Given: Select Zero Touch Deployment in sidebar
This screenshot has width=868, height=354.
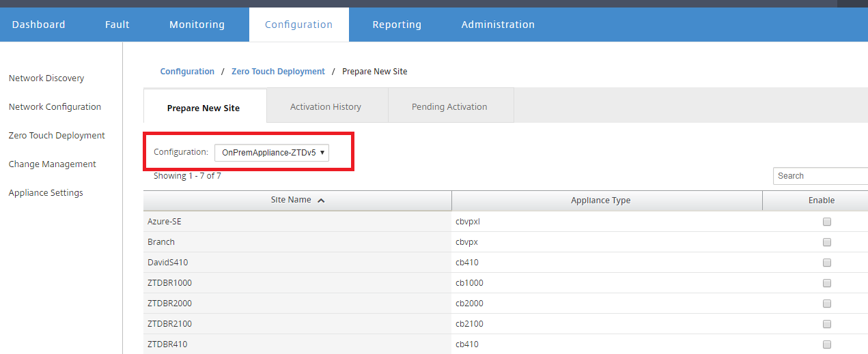Looking at the screenshot, I should pos(57,136).
